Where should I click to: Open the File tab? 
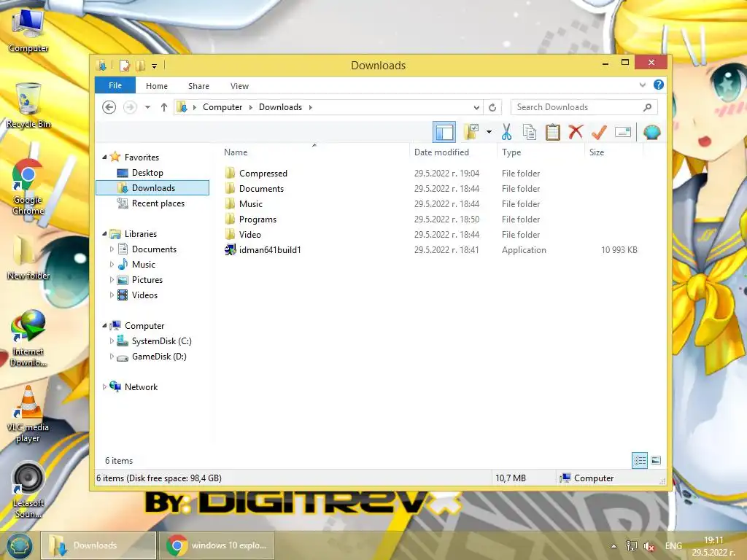click(x=115, y=85)
